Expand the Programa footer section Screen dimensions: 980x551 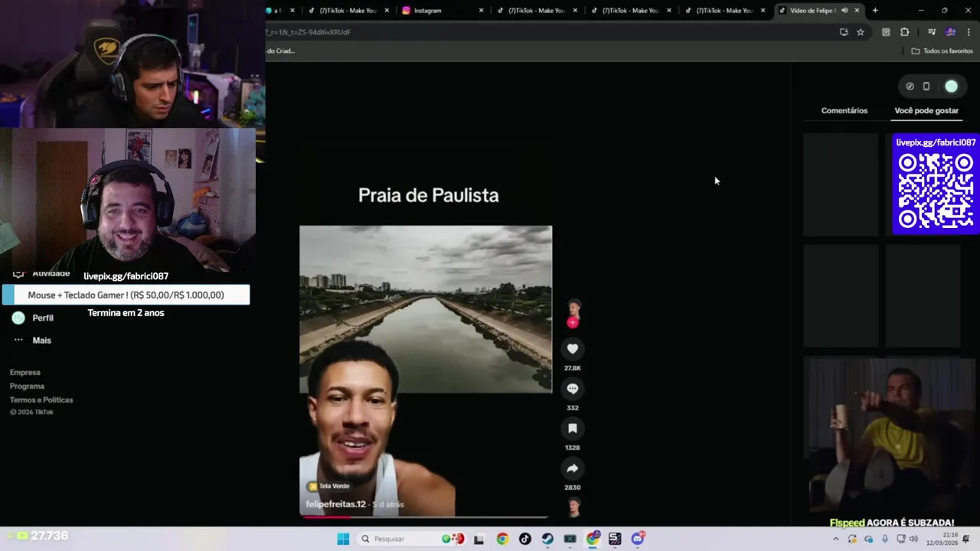coord(27,386)
